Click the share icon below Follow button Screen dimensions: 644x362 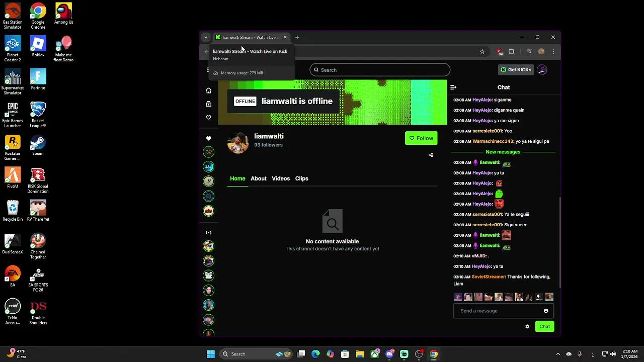coord(431,155)
